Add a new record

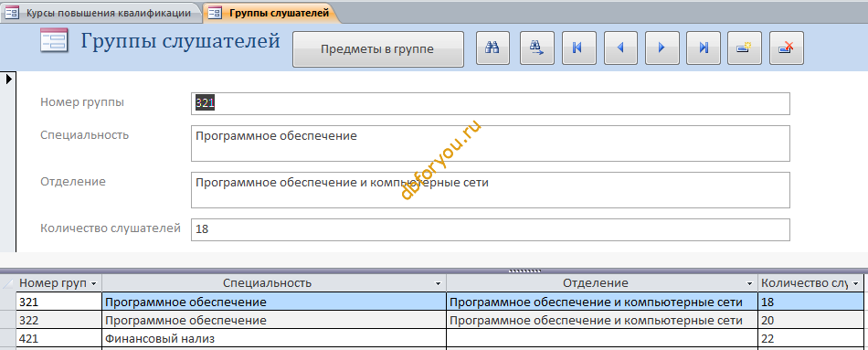pos(745,48)
